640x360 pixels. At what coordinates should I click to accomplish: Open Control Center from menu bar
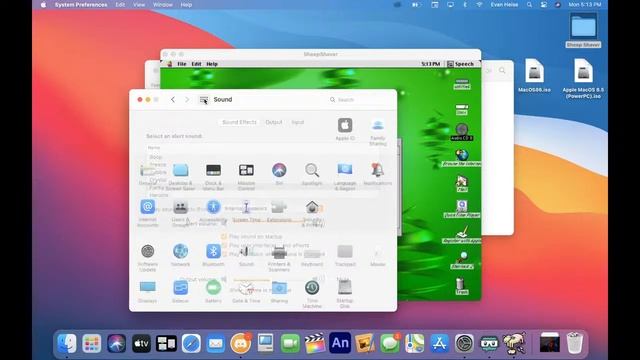544,5
